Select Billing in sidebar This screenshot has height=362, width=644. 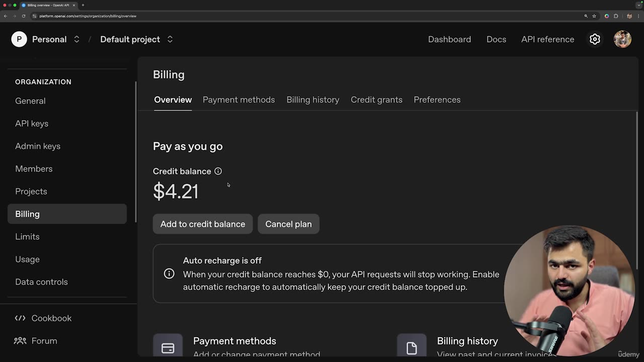(x=67, y=214)
